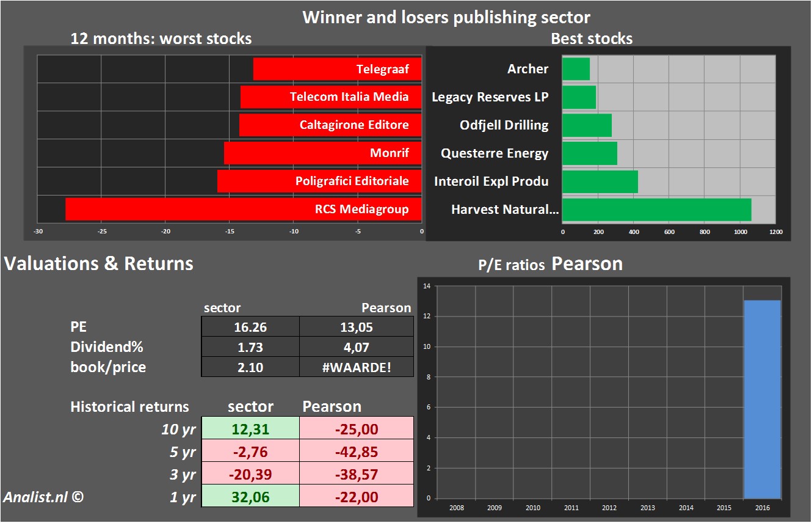812x523 pixels.
Task: Click the Caltagirone Editore bar
Action: [330, 125]
